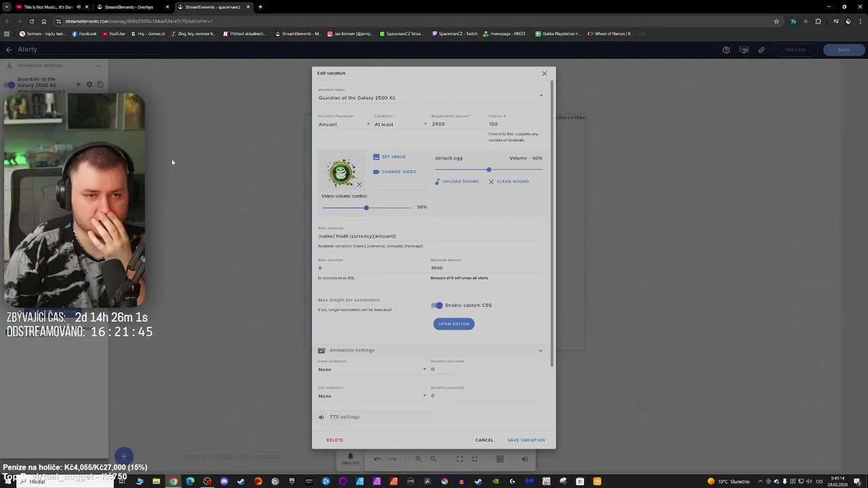The width and height of the screenshot is (868, 488).
Task: Click the Open Editor button
Action: tap(454, 324)
